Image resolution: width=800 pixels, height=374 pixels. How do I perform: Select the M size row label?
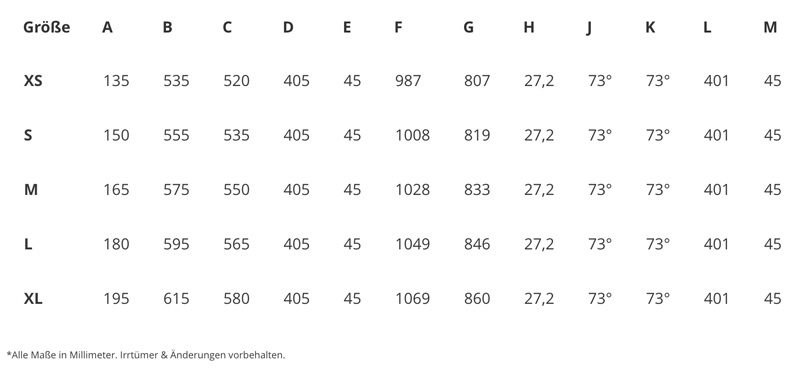click(31, 190)
